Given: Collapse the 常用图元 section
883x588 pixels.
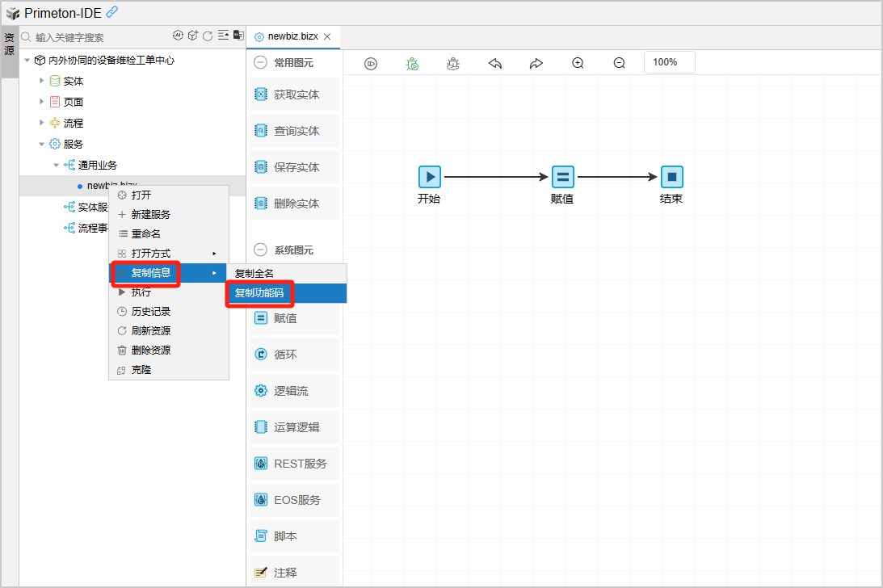Looking at the screenshot, I should [x=260, y=62].
